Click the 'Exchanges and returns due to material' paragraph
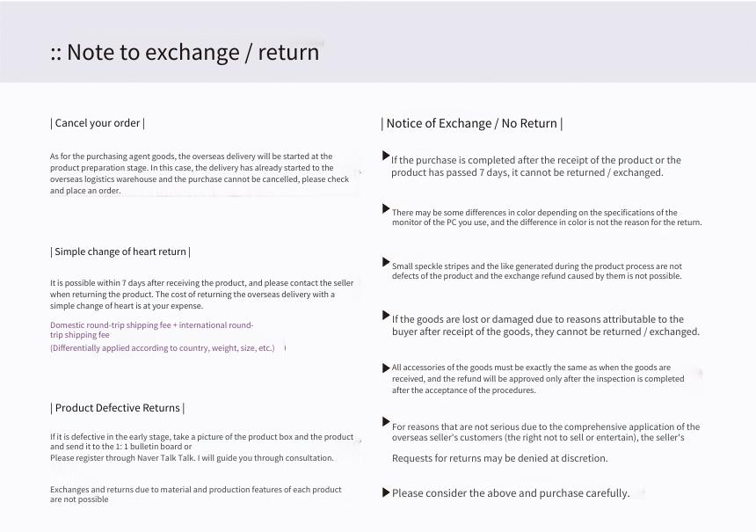The image size is (756, 532). click(x=196, y=494)
